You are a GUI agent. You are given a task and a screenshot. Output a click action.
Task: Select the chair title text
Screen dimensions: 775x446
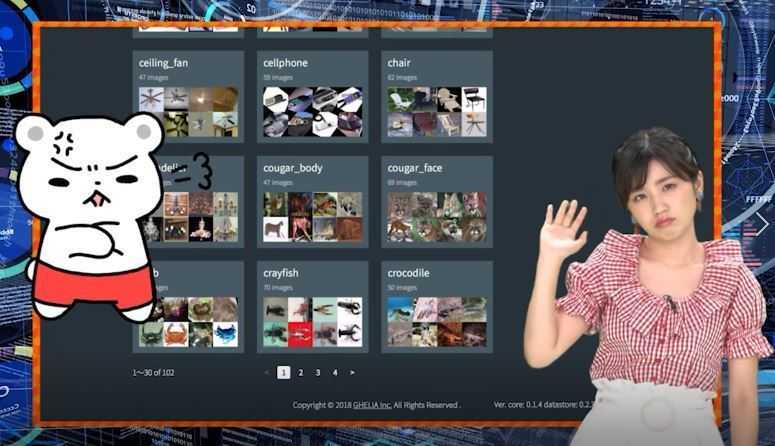(399, 63)
